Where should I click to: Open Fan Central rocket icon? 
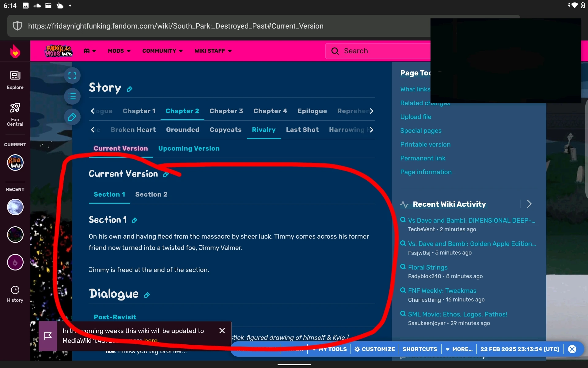15,114
